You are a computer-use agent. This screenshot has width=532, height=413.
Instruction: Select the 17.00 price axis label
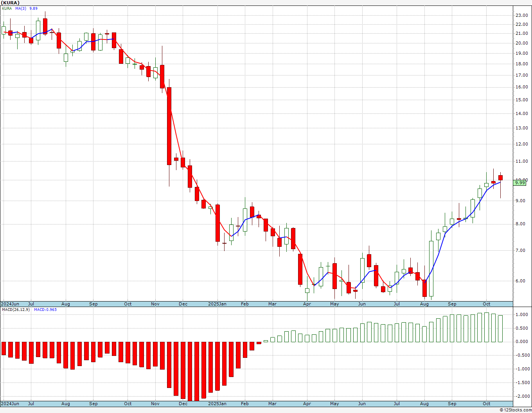pos(521,75)
